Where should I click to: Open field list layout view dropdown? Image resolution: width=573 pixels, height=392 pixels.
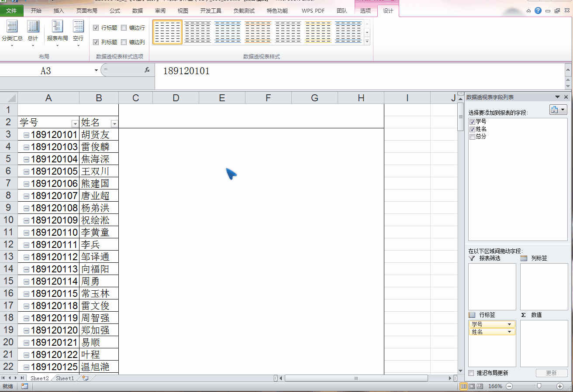[558, 110]
